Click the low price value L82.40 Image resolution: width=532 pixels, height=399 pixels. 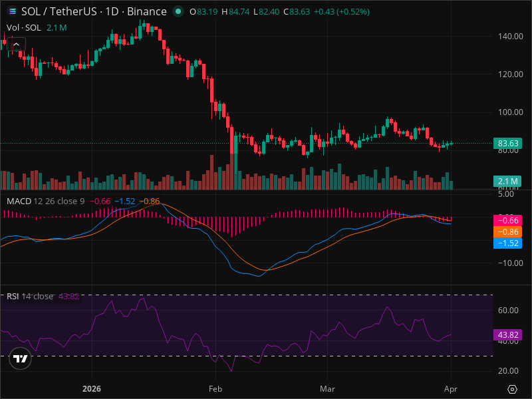tap(267, 12)
